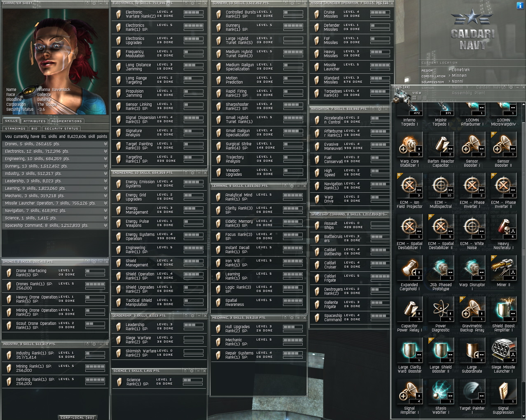
Task: Expand the Learning skill group
Action: pyautogui.click(x=55, y=189)
